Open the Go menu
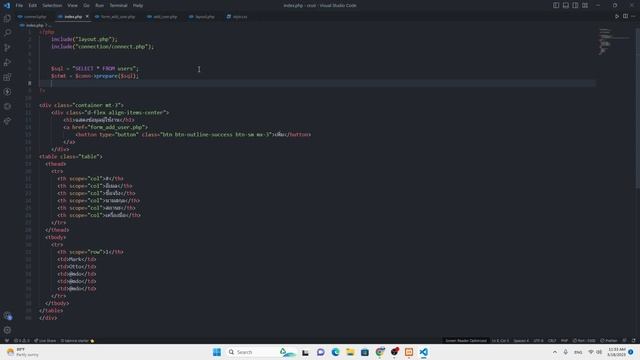 click(x=87, y=5)
